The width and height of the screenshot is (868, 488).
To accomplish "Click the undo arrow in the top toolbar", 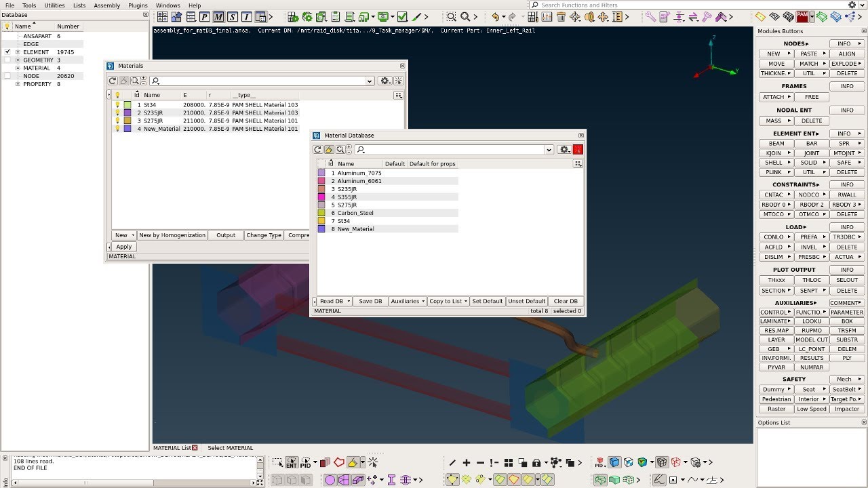I will [x=495, y=17].
